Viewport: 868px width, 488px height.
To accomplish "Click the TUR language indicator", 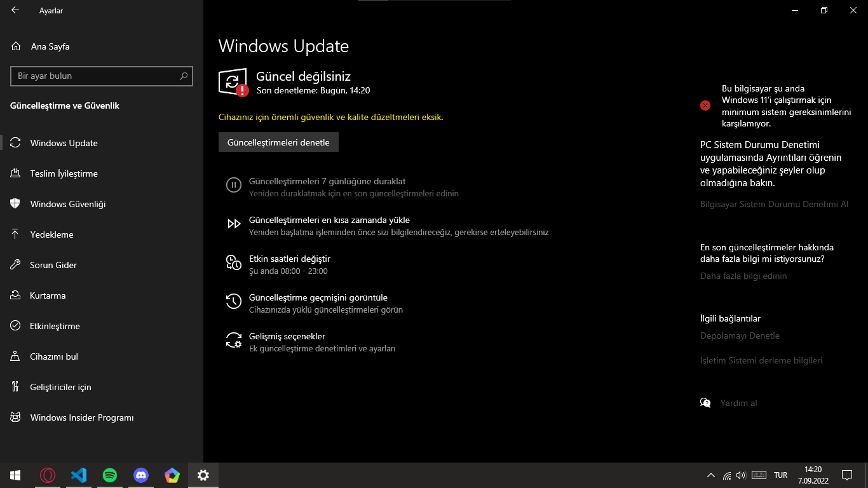I will [781, 475].
